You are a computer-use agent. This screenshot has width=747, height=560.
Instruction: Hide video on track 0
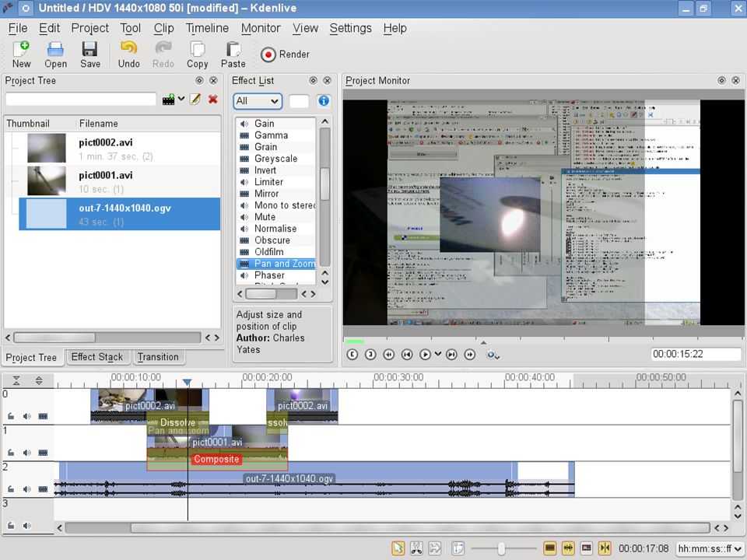tap(43, 416)
